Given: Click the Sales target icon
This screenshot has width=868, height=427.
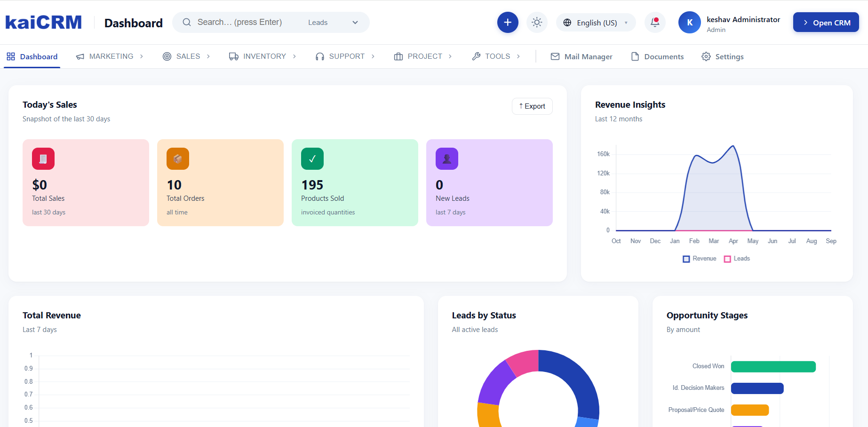Looking at the screenshot, I should click(x=167, y=56).
